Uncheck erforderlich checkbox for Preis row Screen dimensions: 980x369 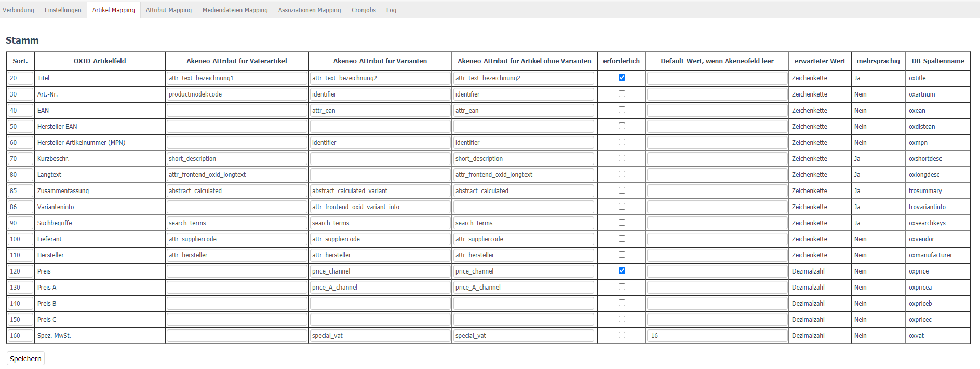622,271
